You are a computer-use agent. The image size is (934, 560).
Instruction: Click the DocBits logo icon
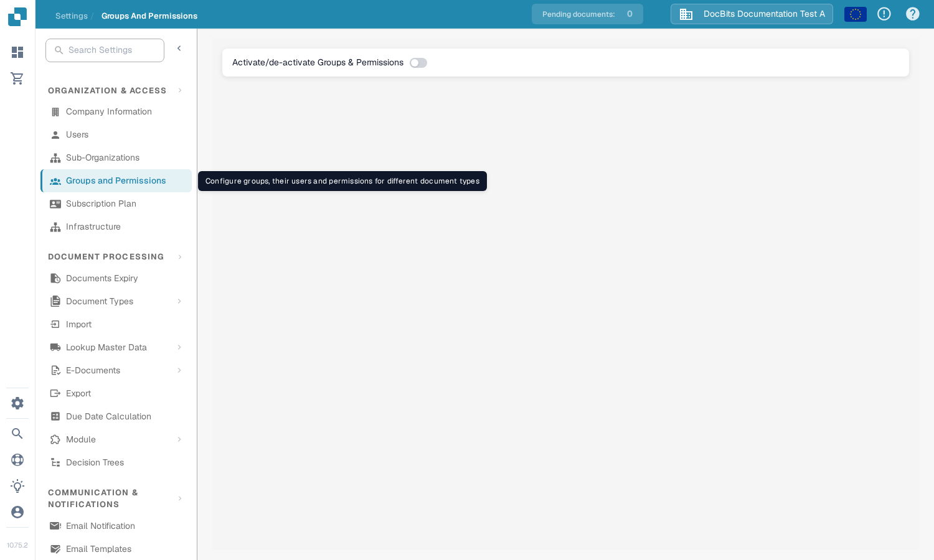pos(17,17)
